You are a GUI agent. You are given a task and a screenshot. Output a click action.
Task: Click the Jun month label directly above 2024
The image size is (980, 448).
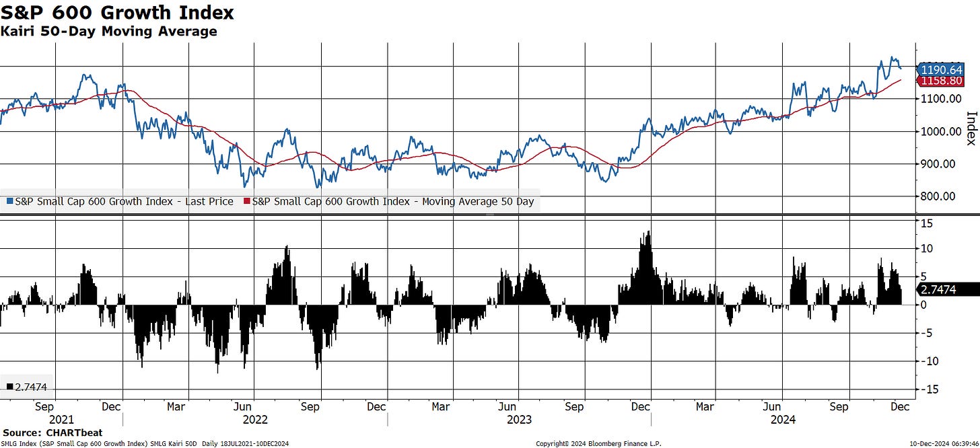773,407
